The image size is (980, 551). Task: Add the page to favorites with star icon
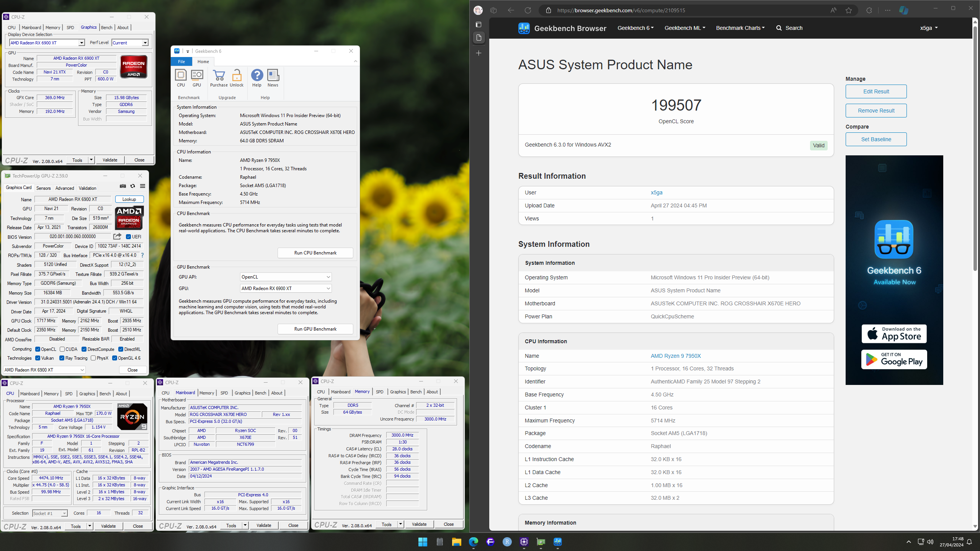point(849,10)
